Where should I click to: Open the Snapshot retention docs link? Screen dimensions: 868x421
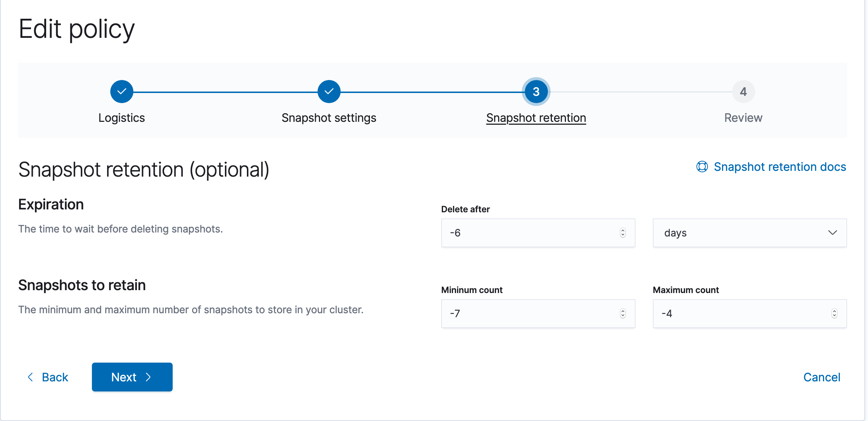[780, 167]
